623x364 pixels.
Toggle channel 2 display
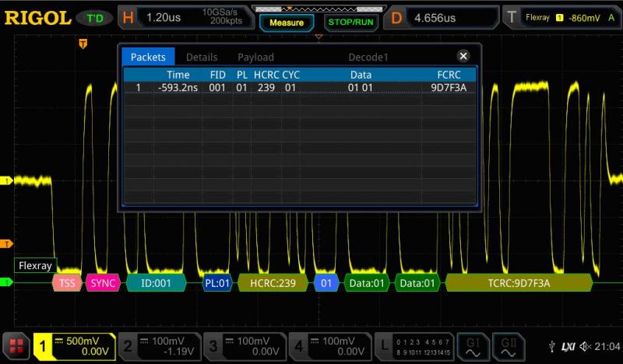click(x=160, y=346)
